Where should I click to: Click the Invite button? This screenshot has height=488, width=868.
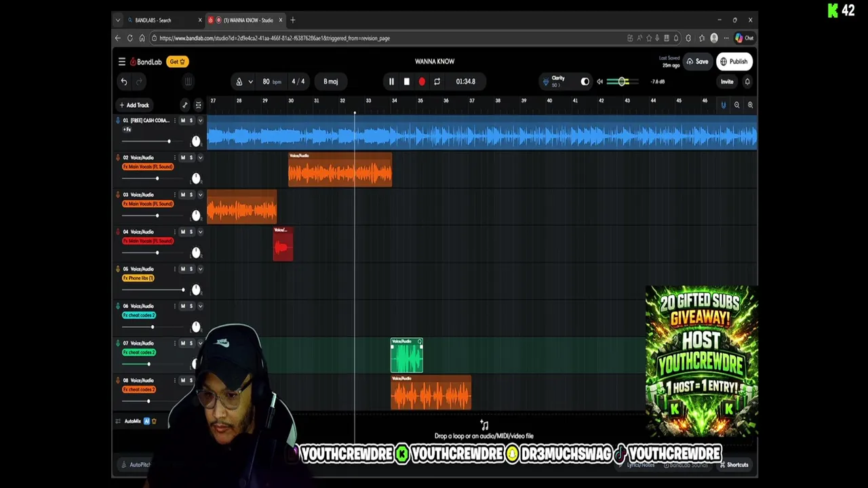click(727, 81)
